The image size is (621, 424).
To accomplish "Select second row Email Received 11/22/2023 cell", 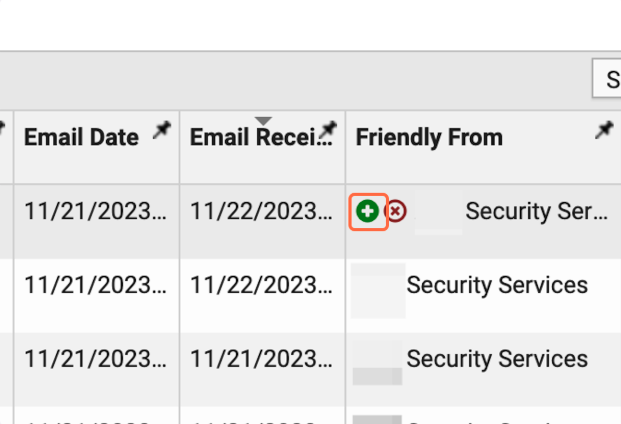I will (x=261, y=286).
